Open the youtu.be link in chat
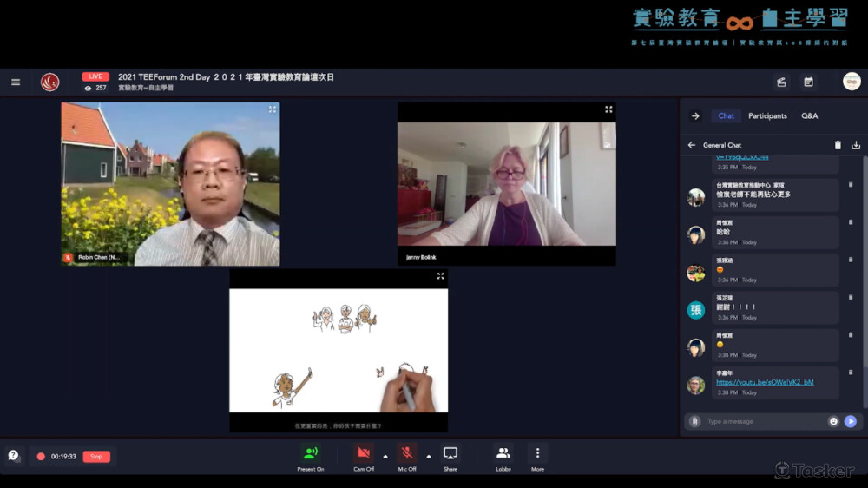 tap(765, 382)
